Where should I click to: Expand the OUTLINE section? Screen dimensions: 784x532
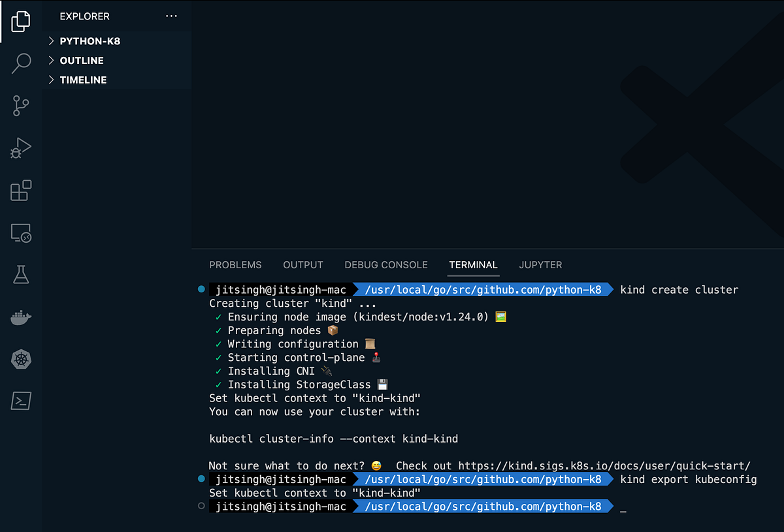80,60
